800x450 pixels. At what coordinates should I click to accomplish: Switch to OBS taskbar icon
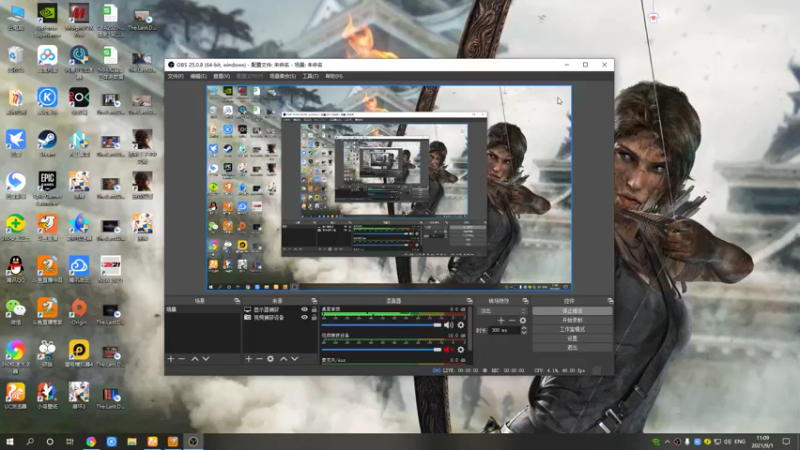[193, 441]
